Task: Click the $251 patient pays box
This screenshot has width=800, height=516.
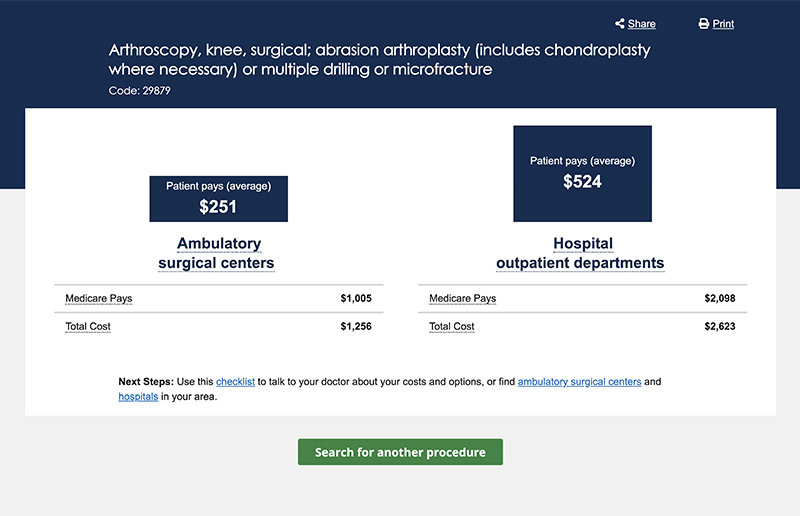Action: pyautogui.click(x=218, y=199)
